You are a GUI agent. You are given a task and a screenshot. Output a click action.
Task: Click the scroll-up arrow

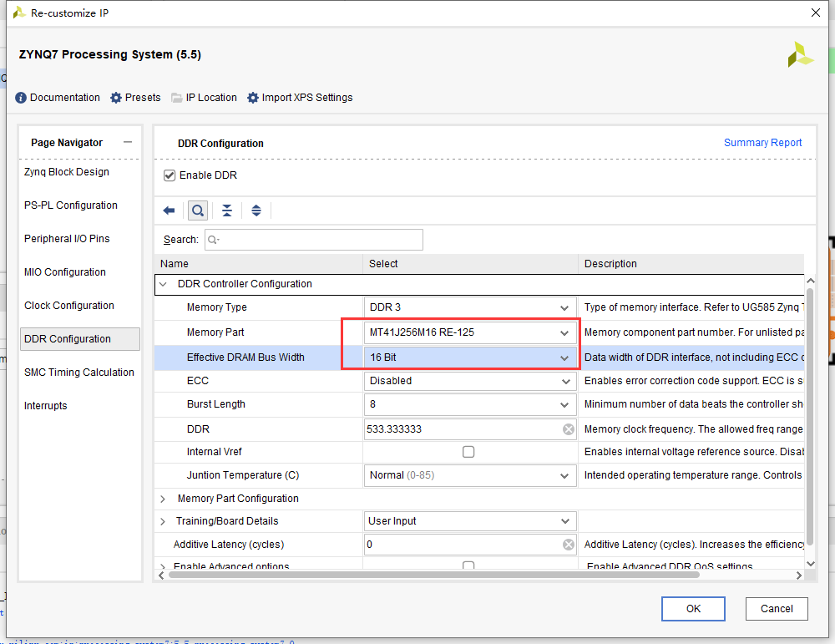point(811,281)
